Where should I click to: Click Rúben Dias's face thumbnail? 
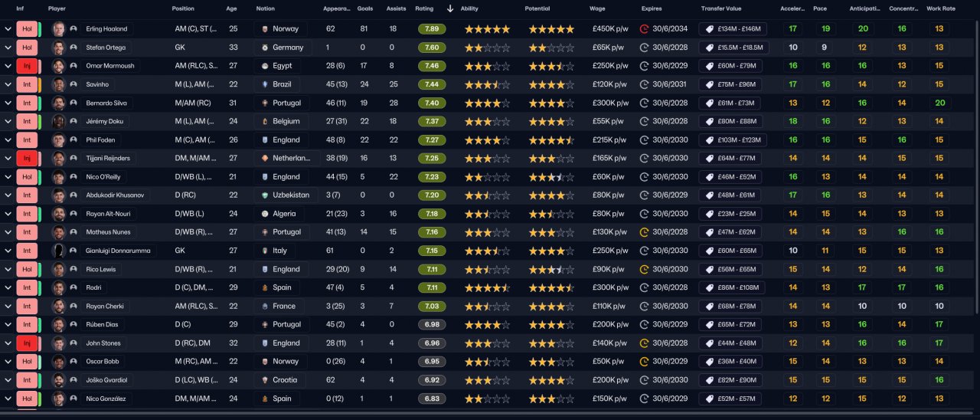coord(58,324)
